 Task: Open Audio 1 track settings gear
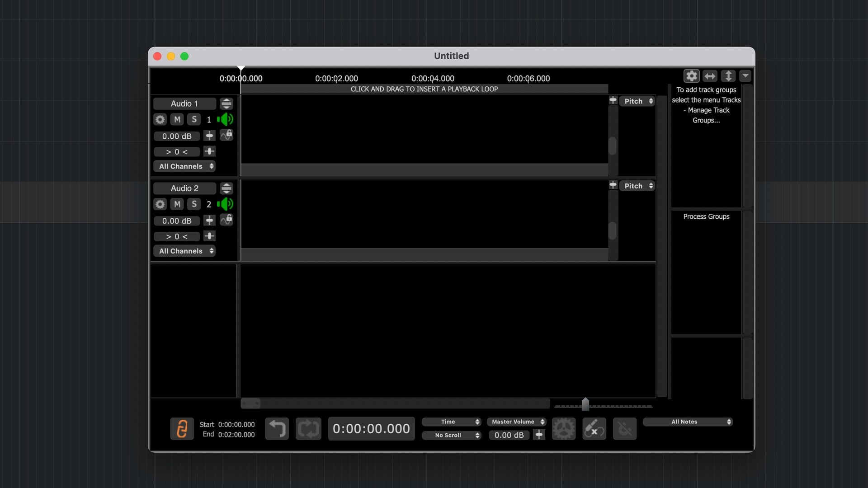pos(160,119)
